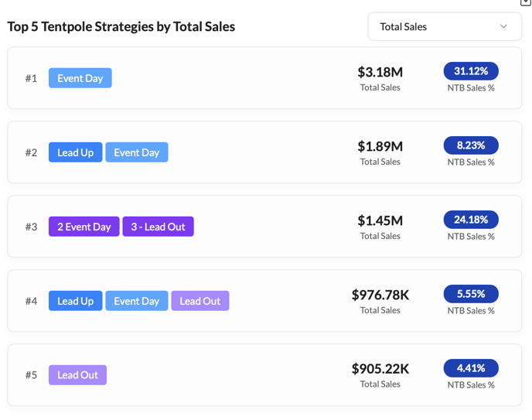Click the 4.41% NTB Sales badge

(471, 368)
